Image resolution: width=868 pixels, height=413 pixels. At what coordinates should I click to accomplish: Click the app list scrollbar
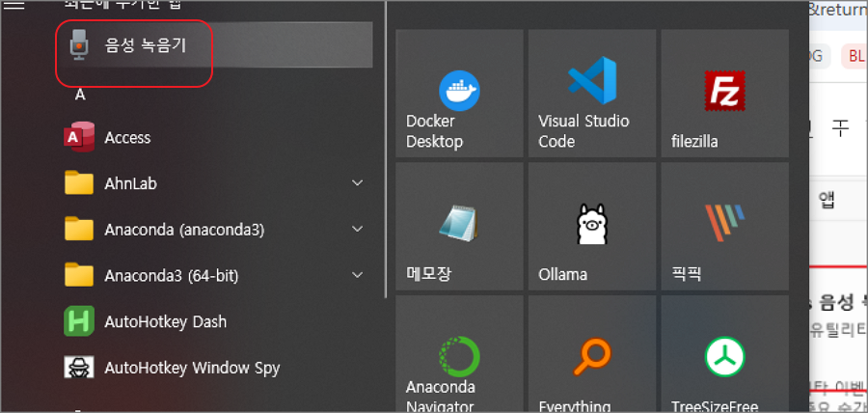[386, 150]
